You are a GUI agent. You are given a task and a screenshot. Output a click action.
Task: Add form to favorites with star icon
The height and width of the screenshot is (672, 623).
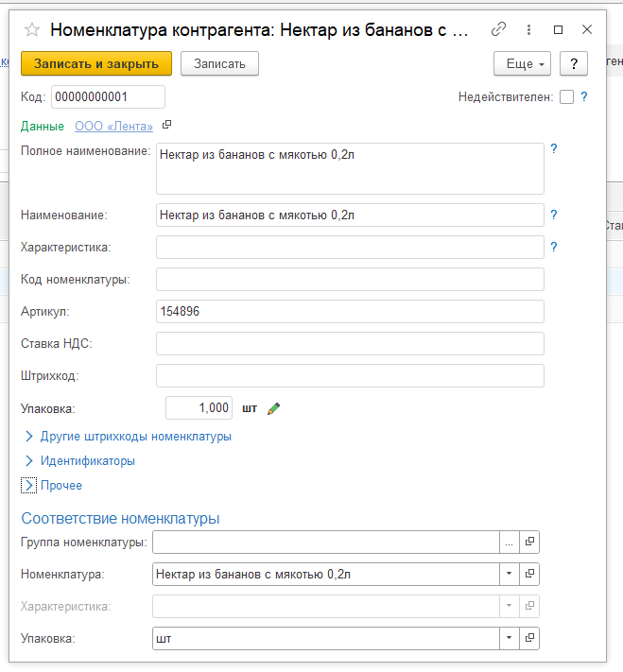coord(32,29)
